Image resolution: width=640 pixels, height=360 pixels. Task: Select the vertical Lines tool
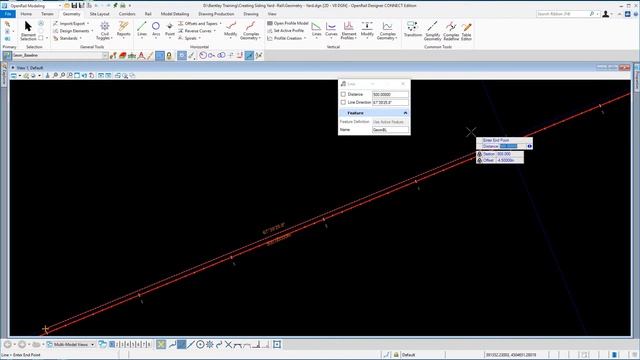316,29
